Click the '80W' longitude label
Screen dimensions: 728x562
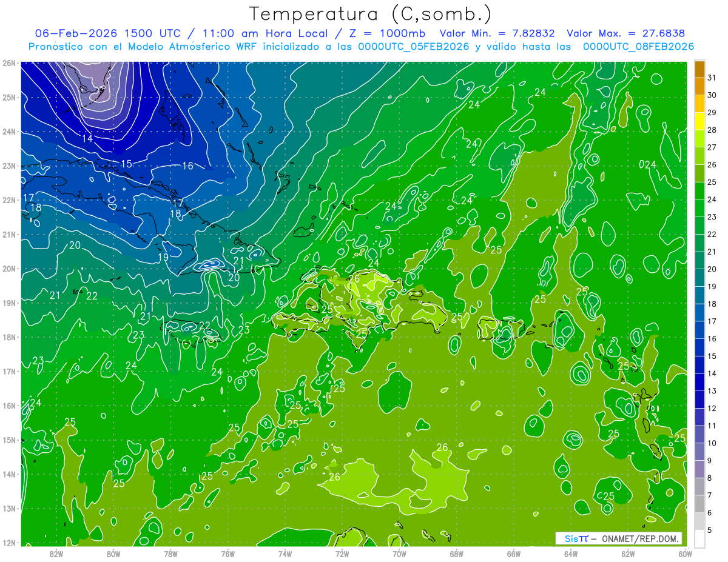[x=113, y=554]
